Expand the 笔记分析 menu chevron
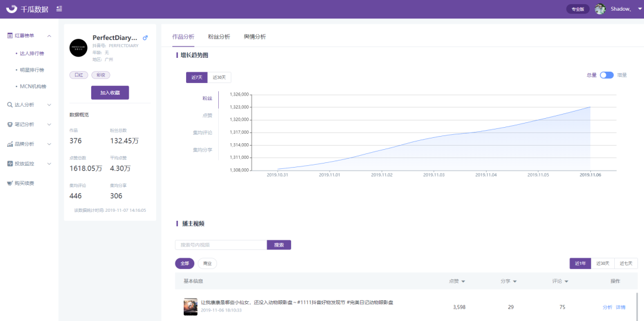This screenshot has width=644, height=321. (x=49, y=125)
